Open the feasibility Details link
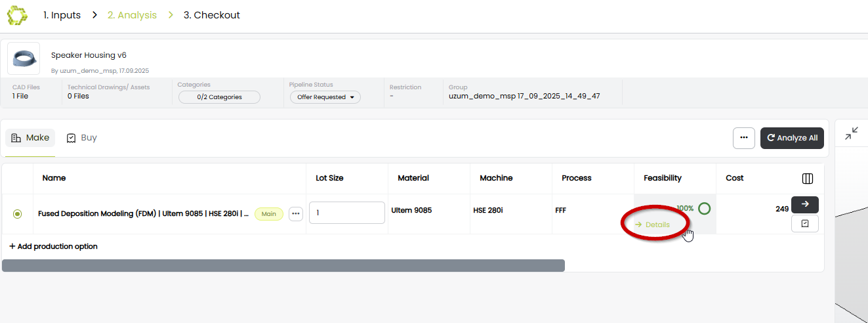The height and width of the screenshot is (323, 868). coord(653,225)
